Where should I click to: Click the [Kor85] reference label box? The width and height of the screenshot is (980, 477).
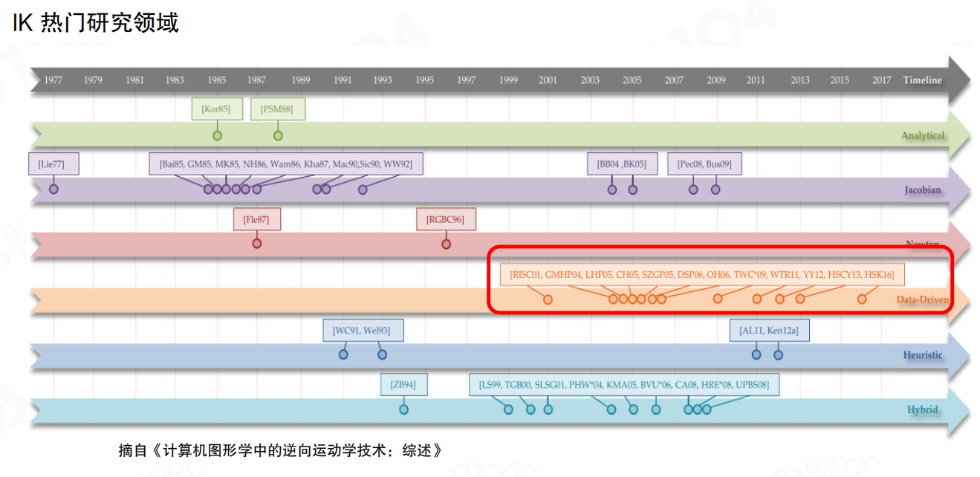pos(216,109)
